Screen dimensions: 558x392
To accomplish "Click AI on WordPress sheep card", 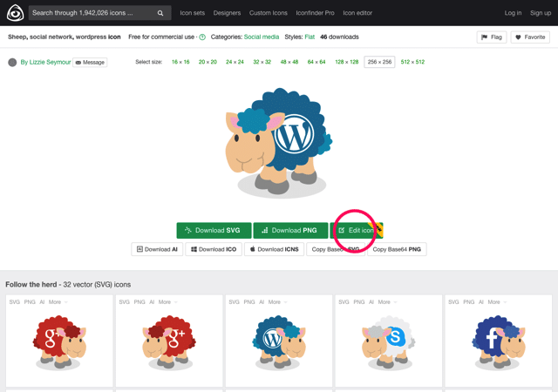I will coord(262,302).
